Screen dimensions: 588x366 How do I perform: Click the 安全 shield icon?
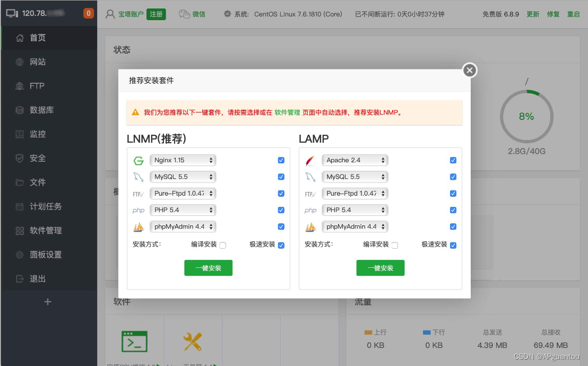[20, 158]
